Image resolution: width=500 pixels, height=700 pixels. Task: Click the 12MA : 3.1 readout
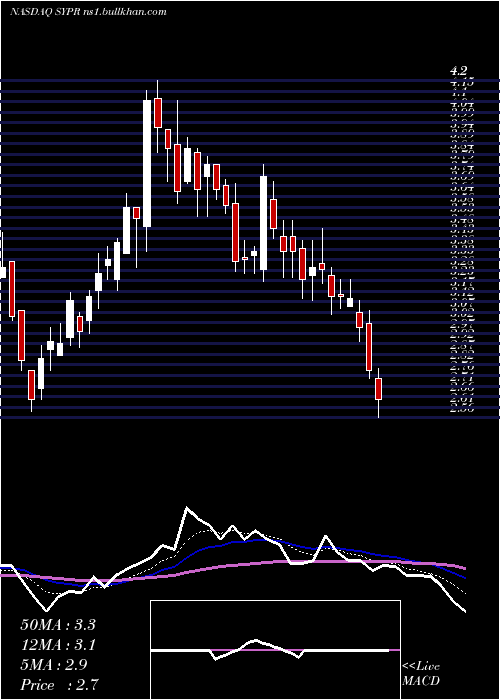pos(58,644)
